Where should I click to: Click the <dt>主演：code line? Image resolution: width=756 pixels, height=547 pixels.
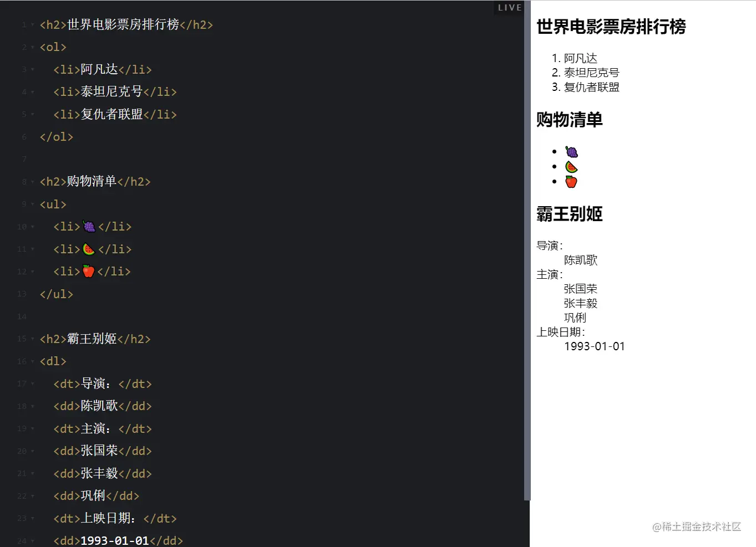pyautogui.click(x=103, y=429)
